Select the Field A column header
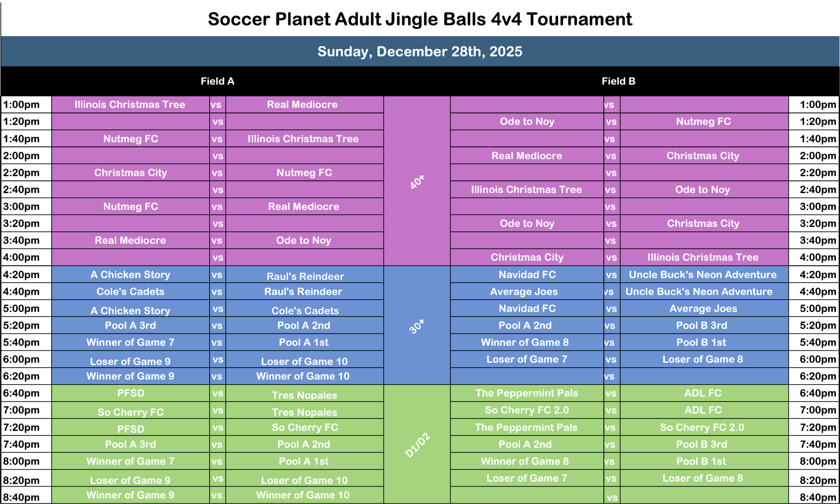Viewport: 840px width, 504px height. pyautogui.click(x=217, y=81)
